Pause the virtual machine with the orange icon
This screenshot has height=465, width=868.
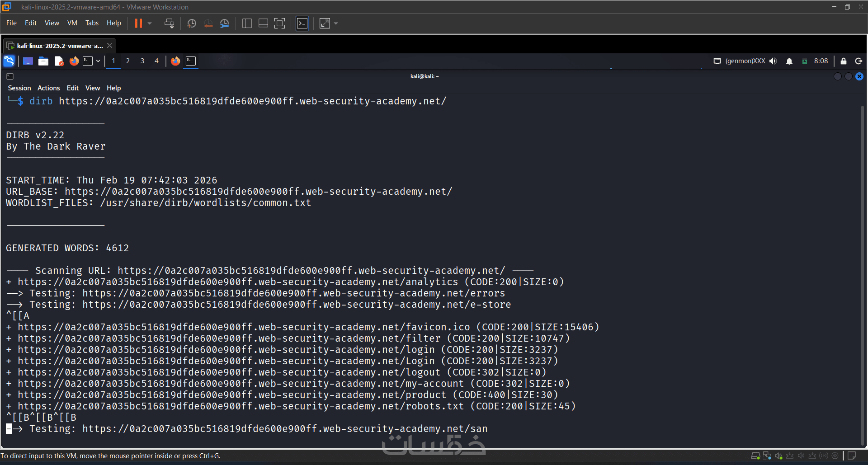coord(138,23)
